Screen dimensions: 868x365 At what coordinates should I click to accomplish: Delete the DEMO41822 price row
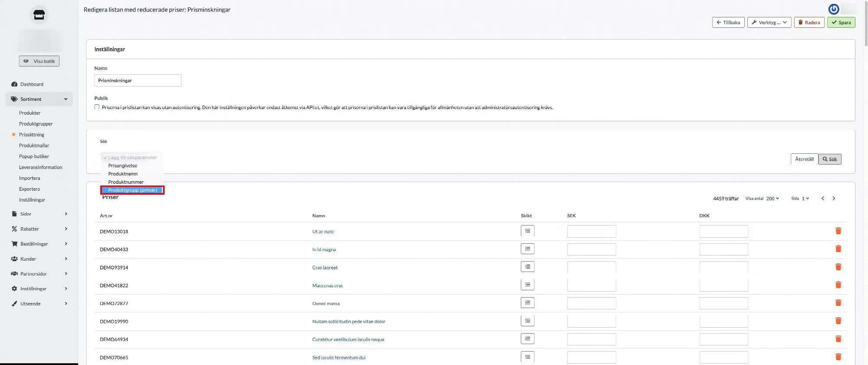coord(838,285)
